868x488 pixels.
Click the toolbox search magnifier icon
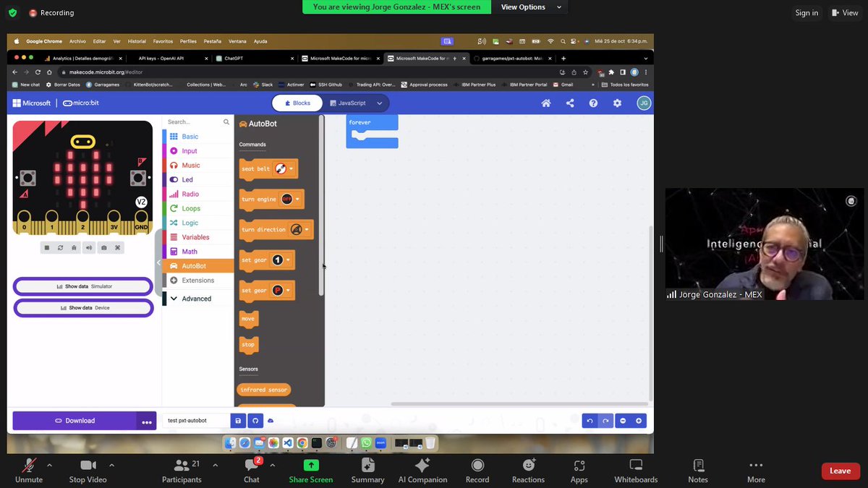(x=226, y=122)
